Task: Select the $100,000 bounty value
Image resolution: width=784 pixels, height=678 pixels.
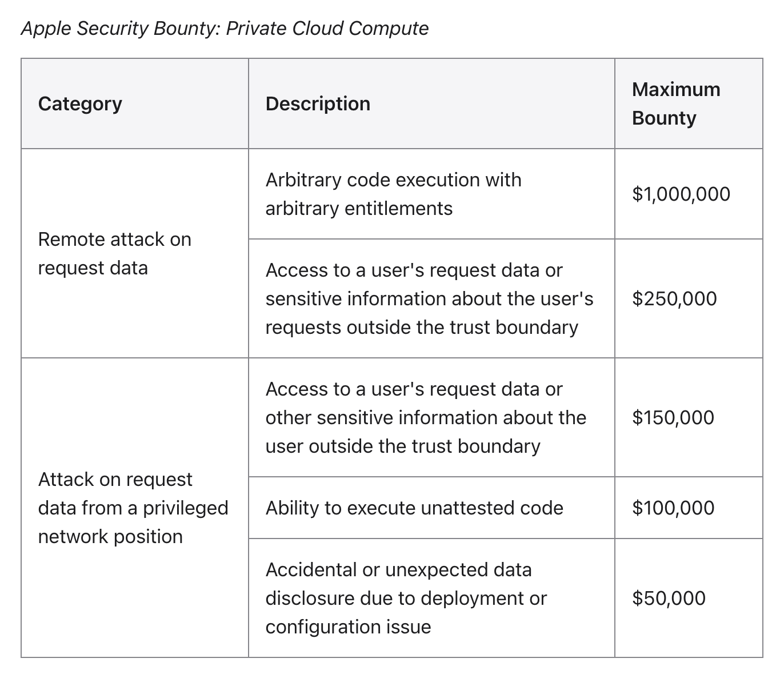Action: [x=673, y=508]
